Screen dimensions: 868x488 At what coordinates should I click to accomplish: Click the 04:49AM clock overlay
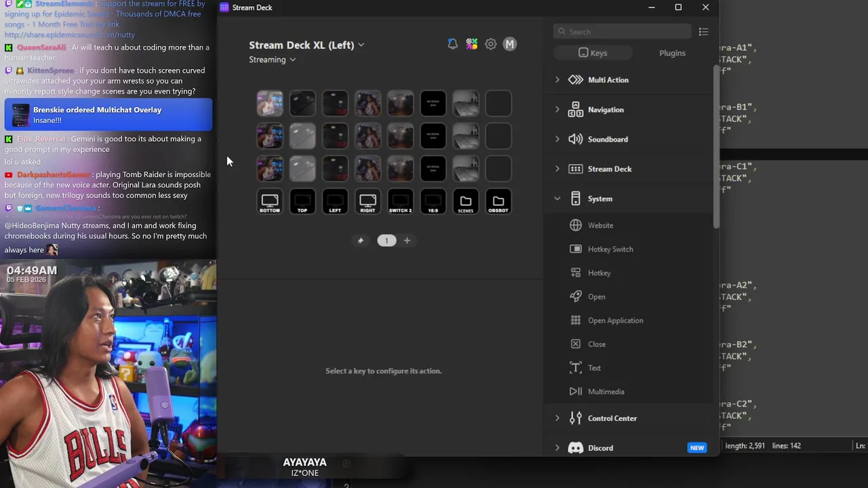point(32,271)
